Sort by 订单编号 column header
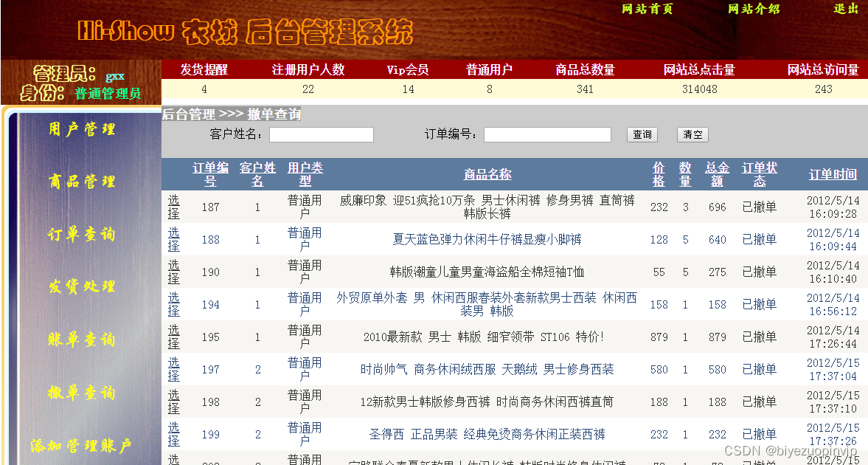This screenshot has height=465, width=868. pos(210,174)
